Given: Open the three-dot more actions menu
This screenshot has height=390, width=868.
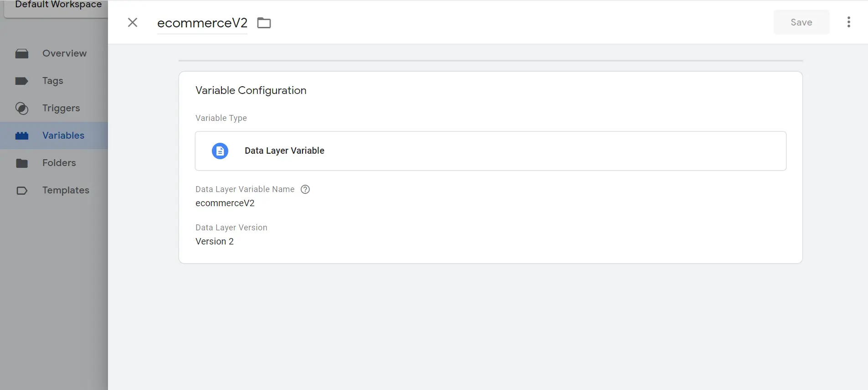Looking at the screenshot, I should tap(848, 22).
